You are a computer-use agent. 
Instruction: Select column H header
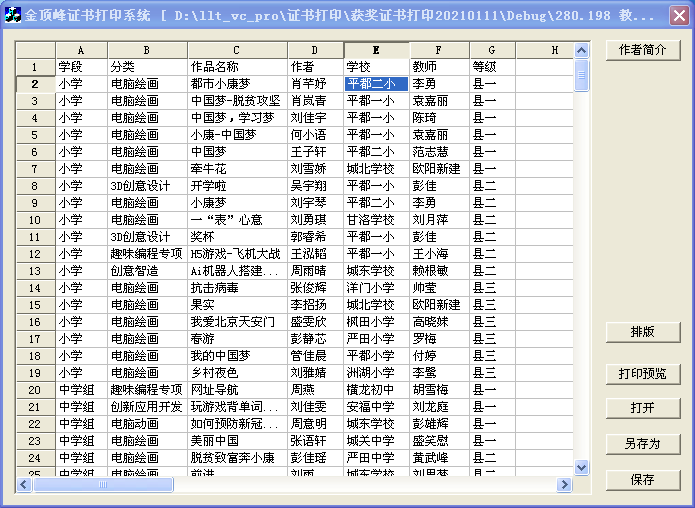[545, 50]
